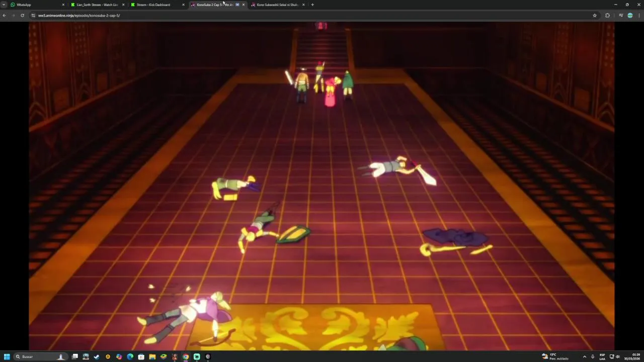Open the Chrome profile avatar
Screen dimensions: 644x362
(630, 16)
